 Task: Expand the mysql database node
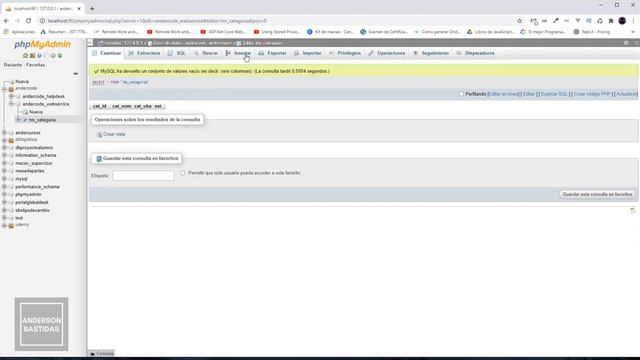click(x=4, y=179)
